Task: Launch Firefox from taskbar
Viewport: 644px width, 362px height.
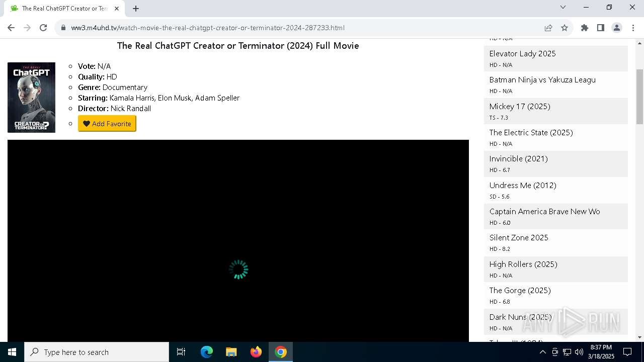Action: pos(256,352)
